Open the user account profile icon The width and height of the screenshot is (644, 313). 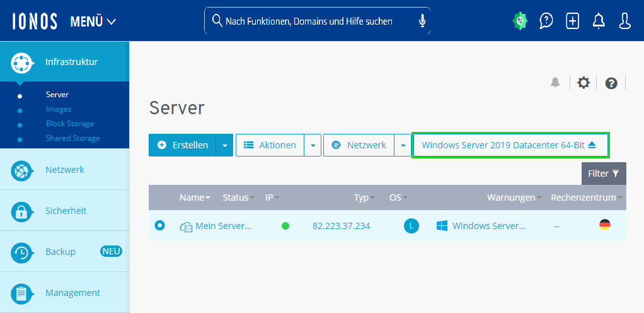624,21
